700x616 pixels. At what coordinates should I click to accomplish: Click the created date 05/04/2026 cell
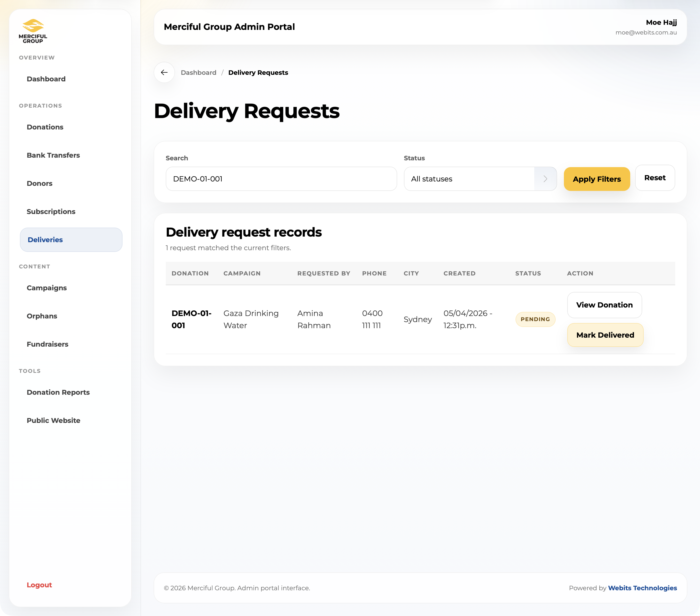tap(468, 319)
